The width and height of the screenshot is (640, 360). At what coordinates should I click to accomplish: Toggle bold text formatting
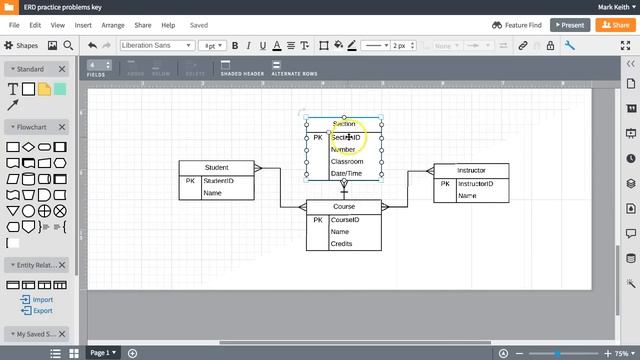235,46
